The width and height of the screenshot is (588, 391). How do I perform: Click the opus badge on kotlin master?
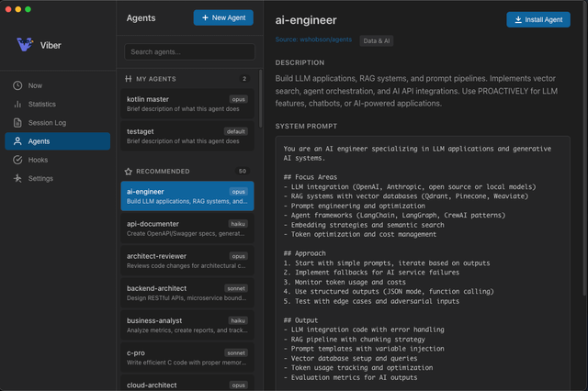[x=238, y=99]
